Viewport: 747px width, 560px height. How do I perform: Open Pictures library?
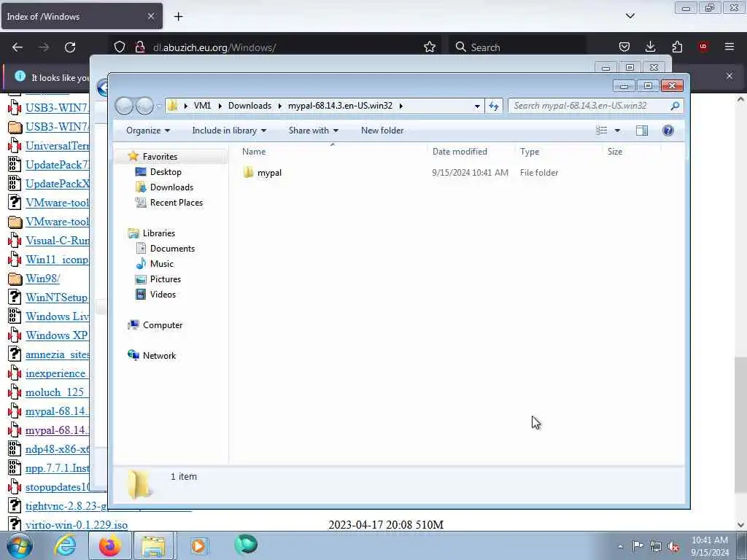coord(166,279)
